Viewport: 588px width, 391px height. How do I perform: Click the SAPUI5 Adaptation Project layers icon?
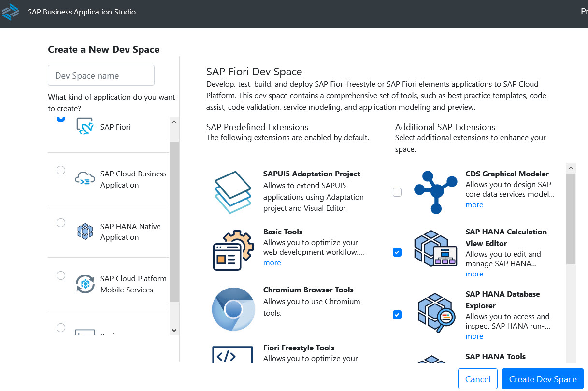233,191
